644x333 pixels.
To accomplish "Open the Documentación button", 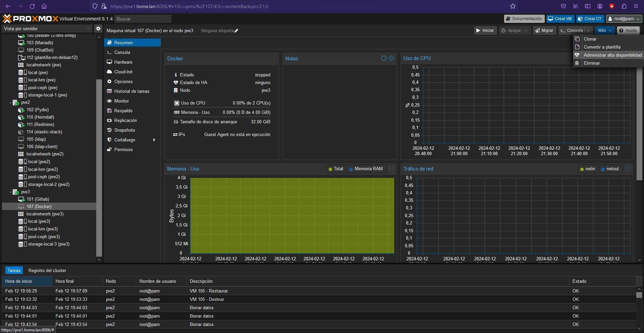I will 524,19.
